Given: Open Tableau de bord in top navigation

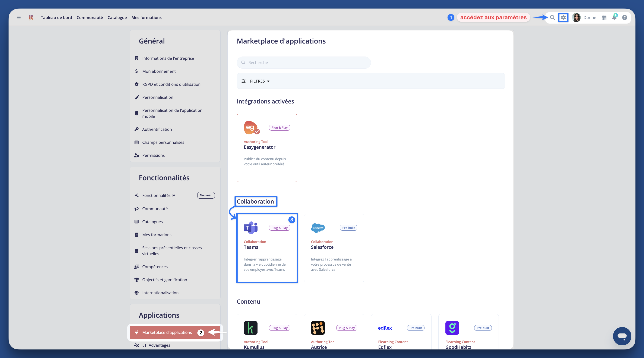Looking at the screenshot, I should coord(56,17).
